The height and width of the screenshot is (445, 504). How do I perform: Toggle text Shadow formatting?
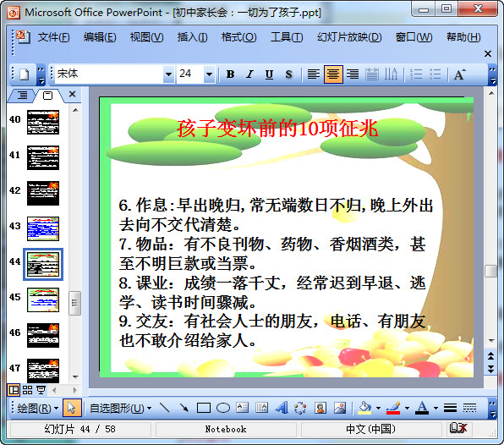click(288, 74)
